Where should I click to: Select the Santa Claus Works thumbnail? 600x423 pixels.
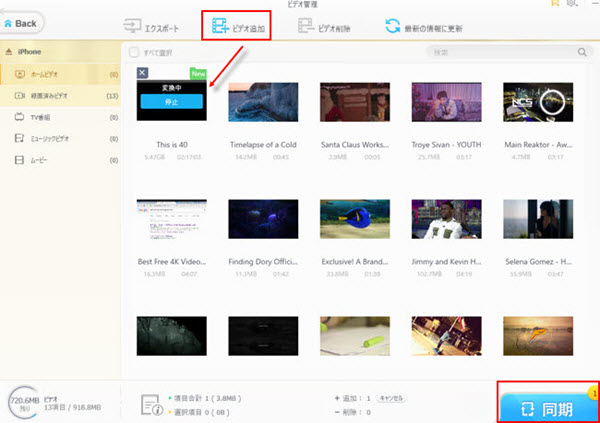point(355,102)
